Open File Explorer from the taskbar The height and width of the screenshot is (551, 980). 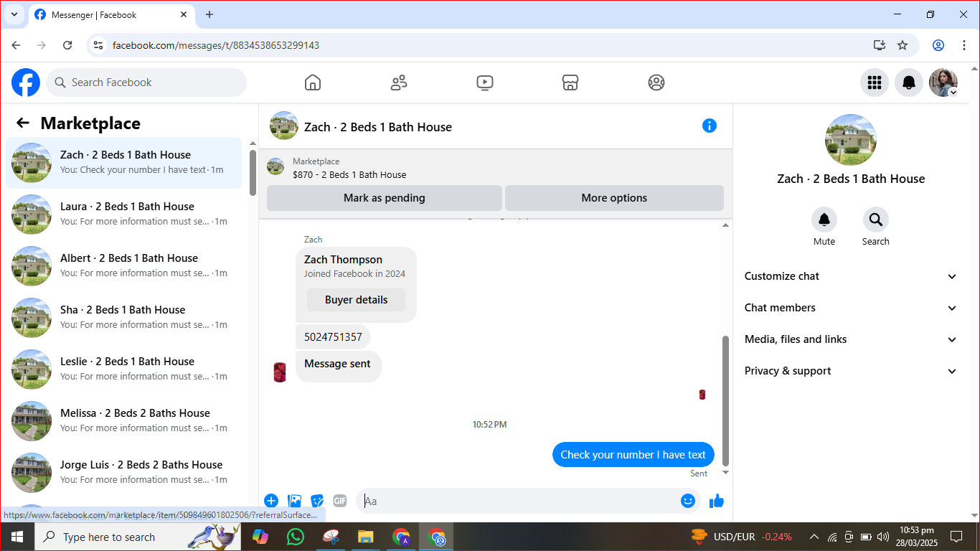366,537
